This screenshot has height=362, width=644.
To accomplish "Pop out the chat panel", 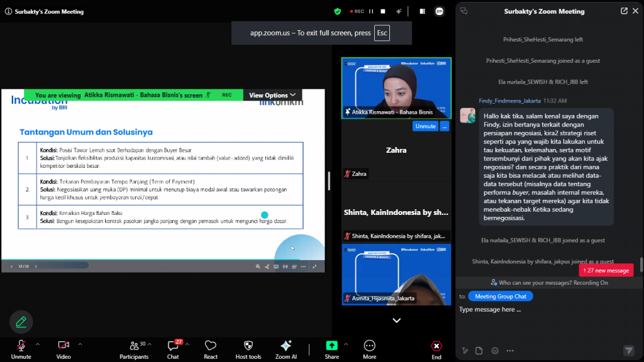I will (x=624, y=11).
